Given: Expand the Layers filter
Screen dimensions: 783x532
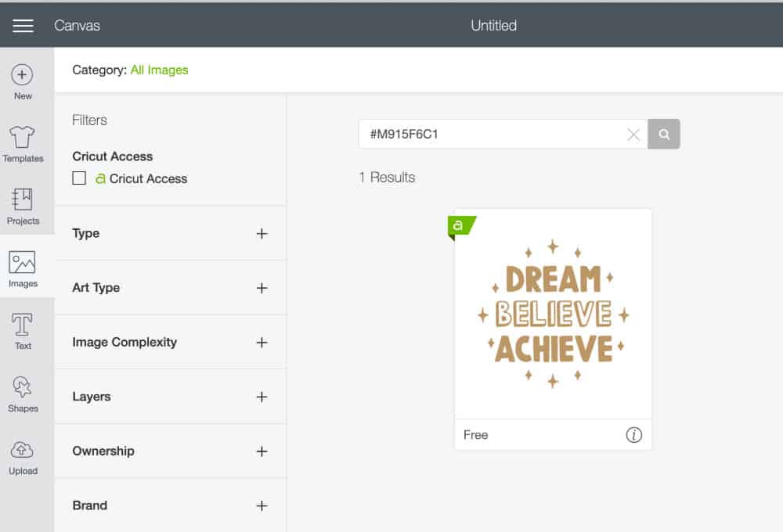Looking at the screenshot, I should coord(170,397).
